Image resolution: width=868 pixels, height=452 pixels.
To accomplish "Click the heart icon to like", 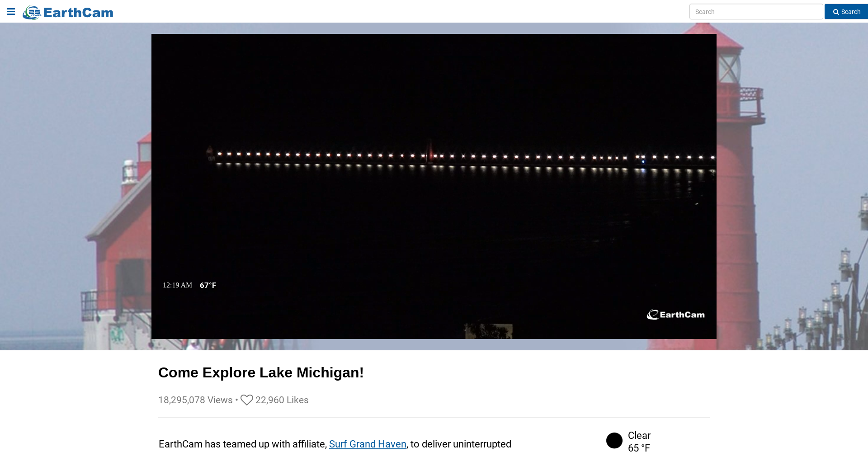I will point(247,400).
